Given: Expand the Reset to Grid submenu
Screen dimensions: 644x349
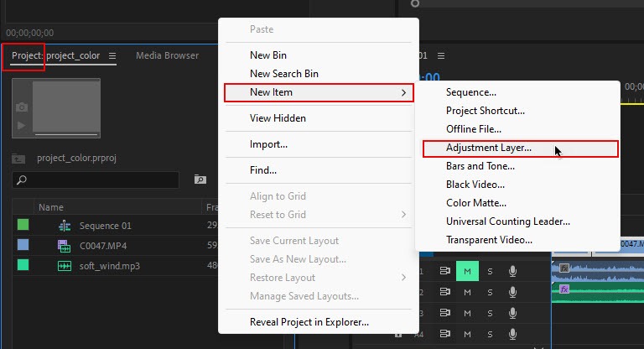Looking at the screenshot, I should click(x=403, y=215).
